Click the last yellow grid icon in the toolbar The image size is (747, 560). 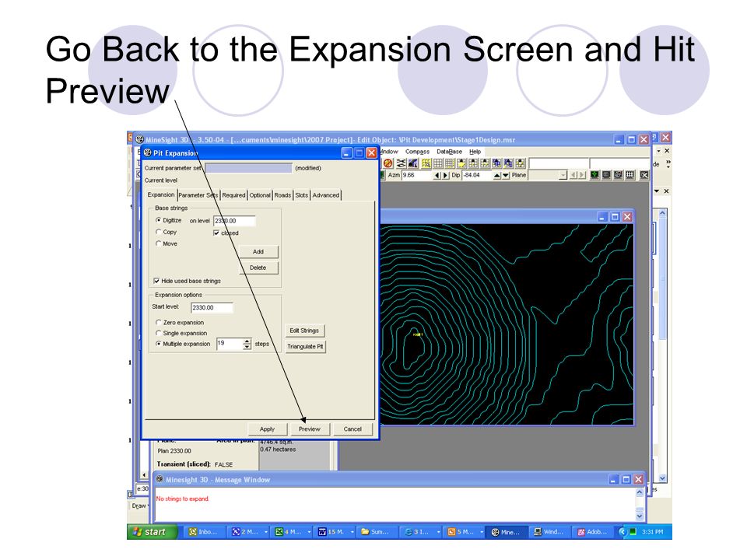521,163
